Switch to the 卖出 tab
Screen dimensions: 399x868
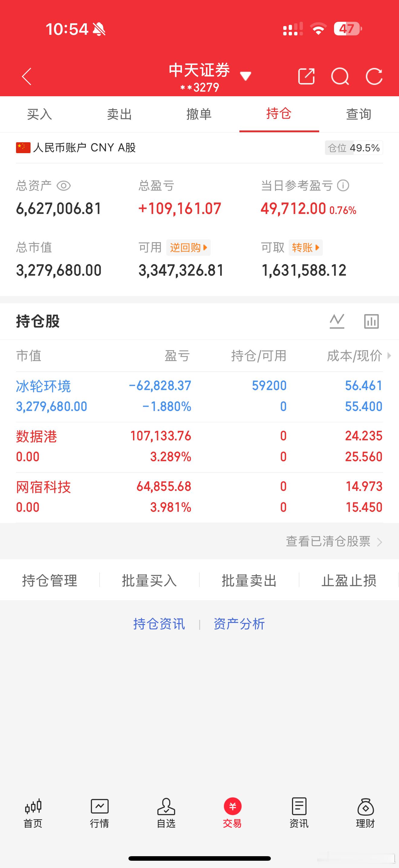[x=119, y=114]
